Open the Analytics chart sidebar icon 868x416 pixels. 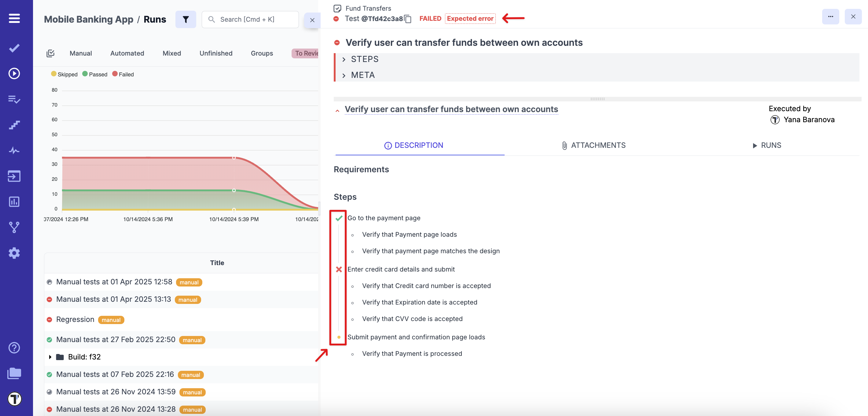pyautogui.click(x=14, y=201)
